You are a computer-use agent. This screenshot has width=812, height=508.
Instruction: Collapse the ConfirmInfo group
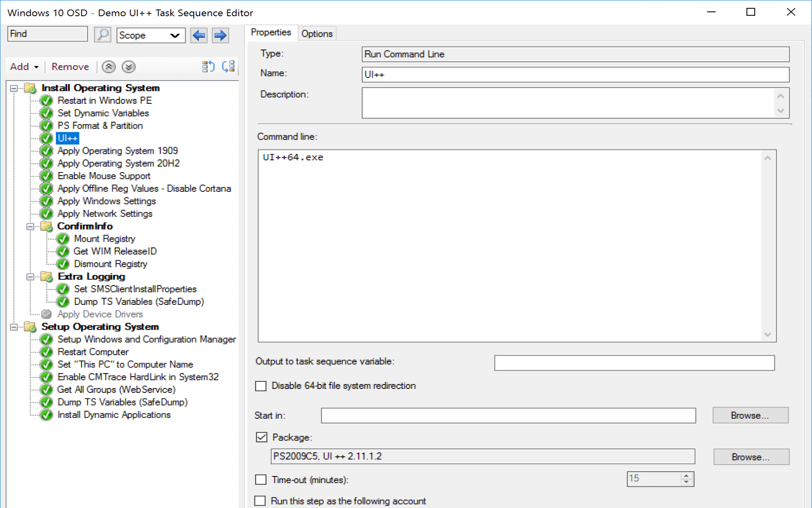coord(30,226)
